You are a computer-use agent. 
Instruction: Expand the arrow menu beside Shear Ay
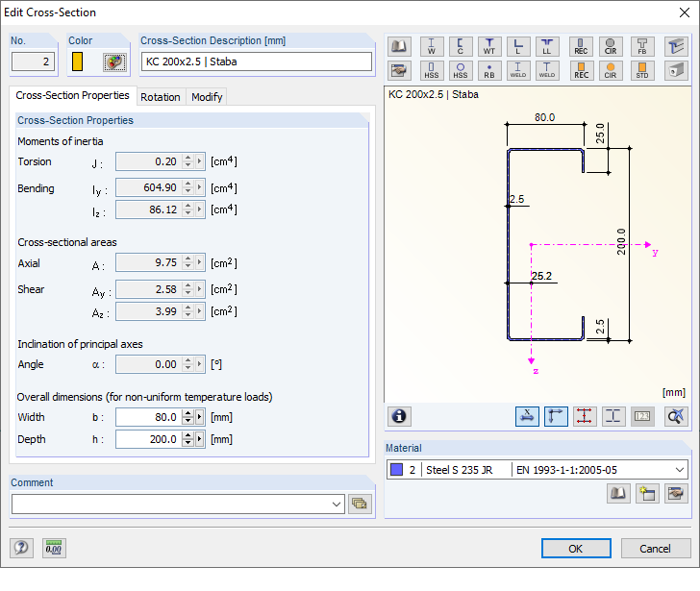pos(200,289)
